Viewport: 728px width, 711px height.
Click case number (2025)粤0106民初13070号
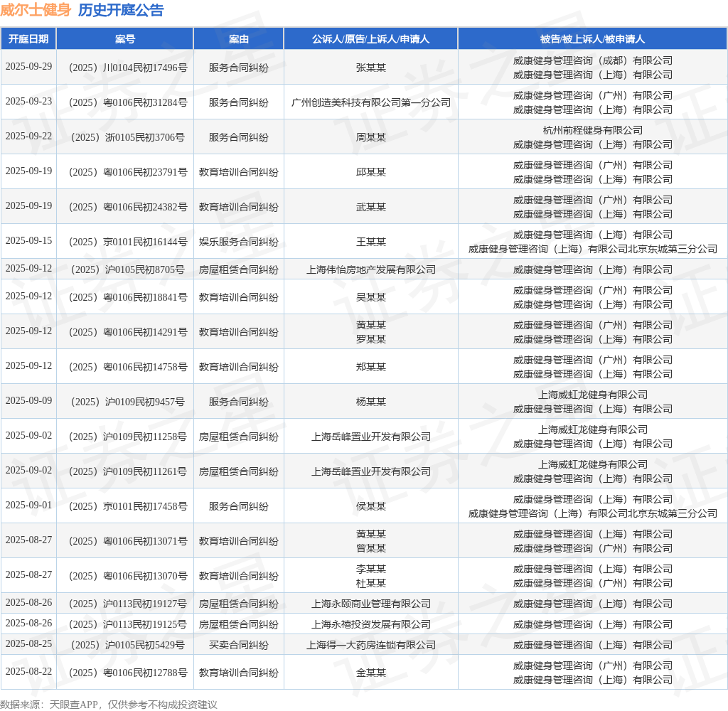click(x=128, y=576)
